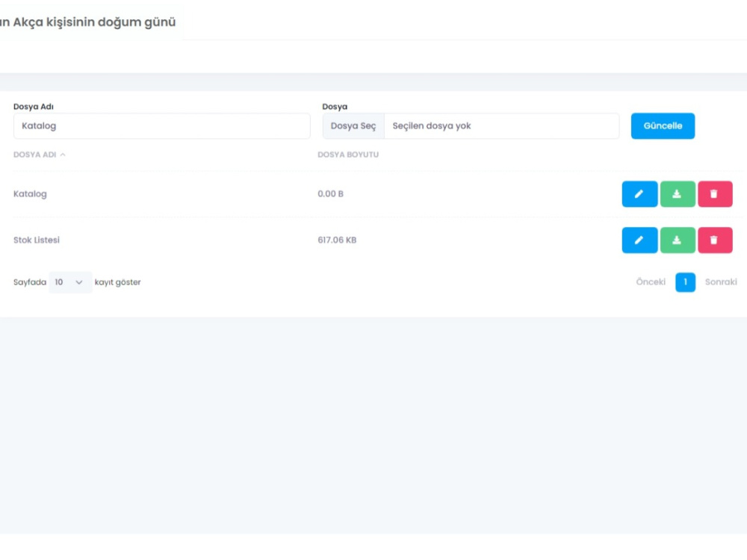Open the Dosya Seç file chooser

click(353, 125)
